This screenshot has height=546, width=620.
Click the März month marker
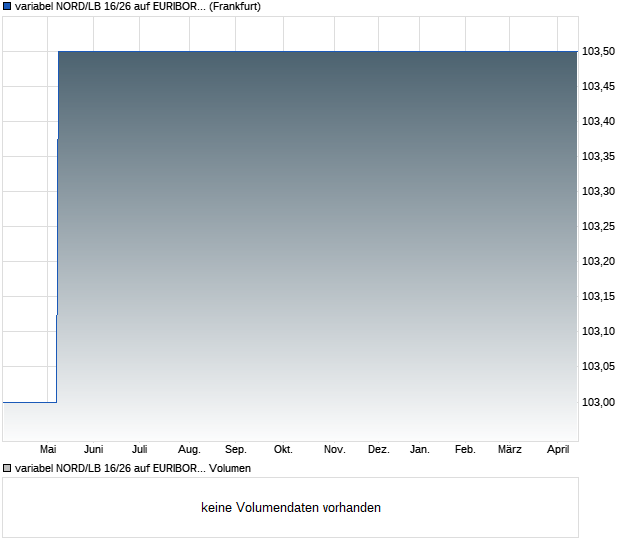510,450
